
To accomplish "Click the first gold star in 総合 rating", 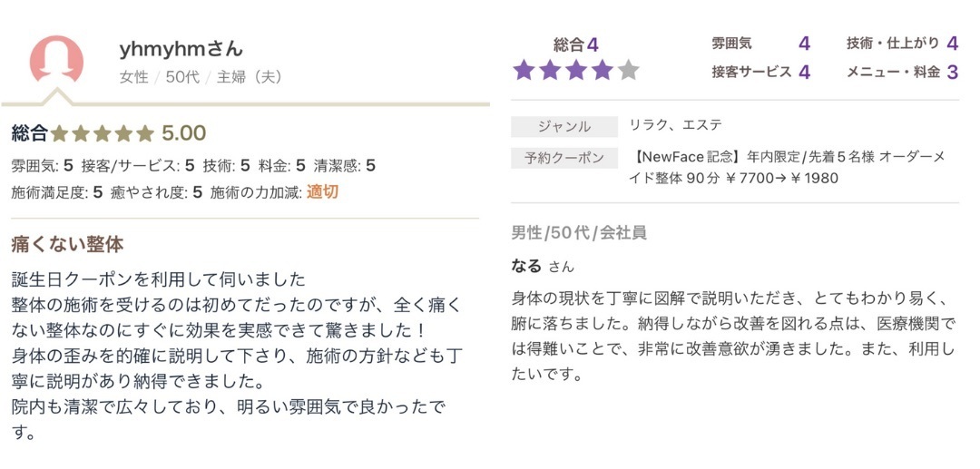I will [59, 133].
